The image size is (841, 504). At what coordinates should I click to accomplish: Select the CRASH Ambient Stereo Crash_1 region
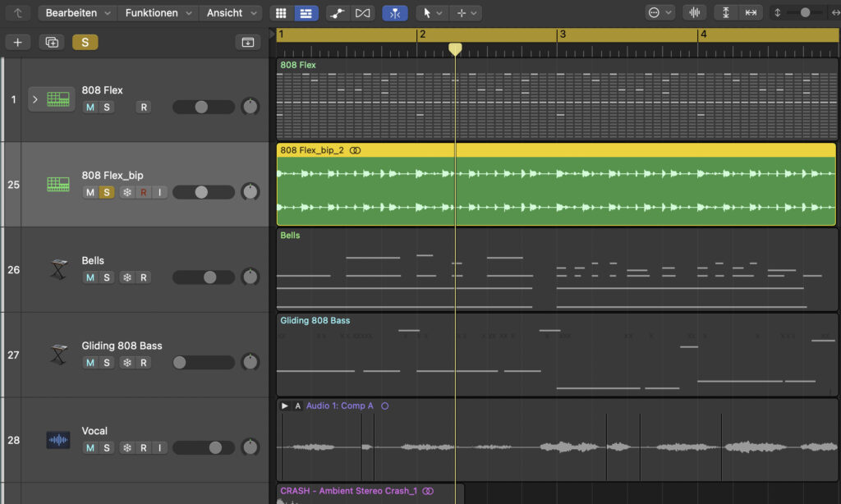click(370, 494)
